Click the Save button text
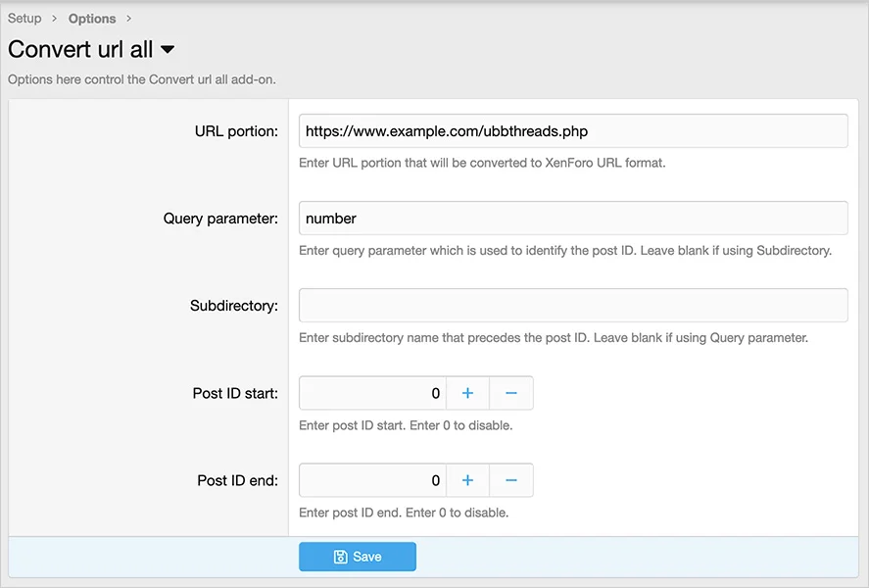 pyautogui.click(x=367, y=557)
